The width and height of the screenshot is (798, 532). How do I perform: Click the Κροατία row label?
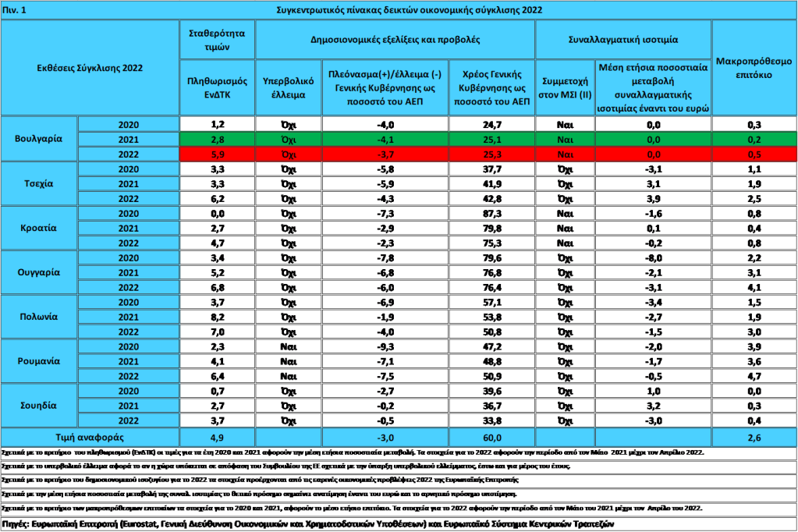pyautogui.click(x=40, y=228)
